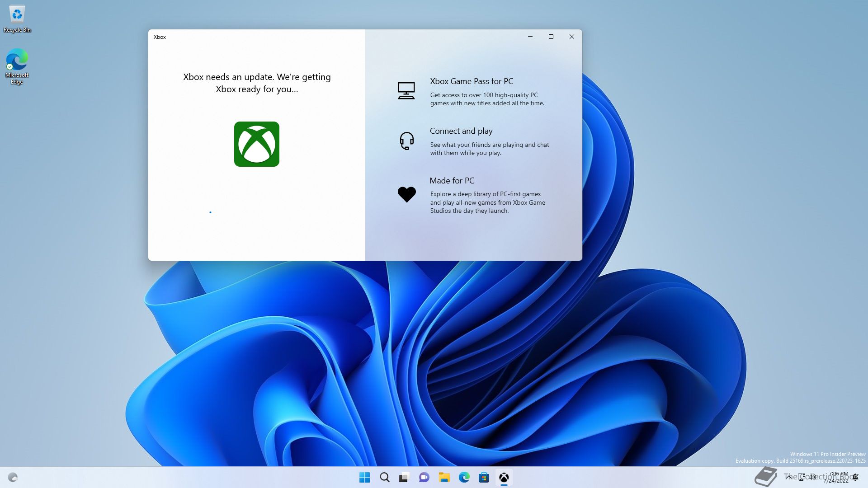Click the headset Connect and play icon
868x488 pixels.
[x=406, y=141]
